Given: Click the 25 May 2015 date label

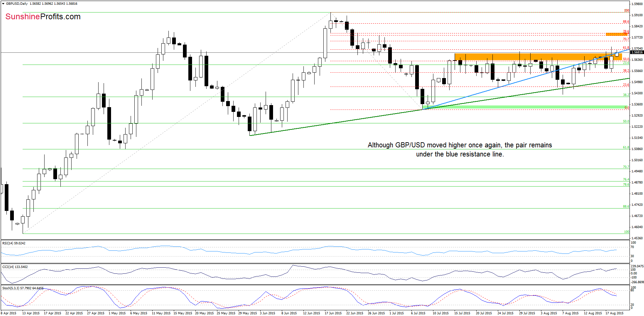Looking at the screenshot, I should click(x=225, y=313).
